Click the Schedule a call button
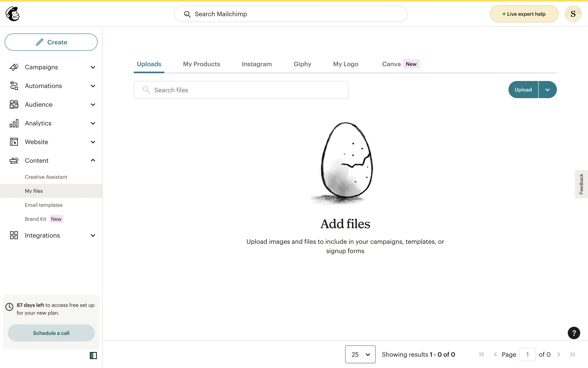 point(51,333)
